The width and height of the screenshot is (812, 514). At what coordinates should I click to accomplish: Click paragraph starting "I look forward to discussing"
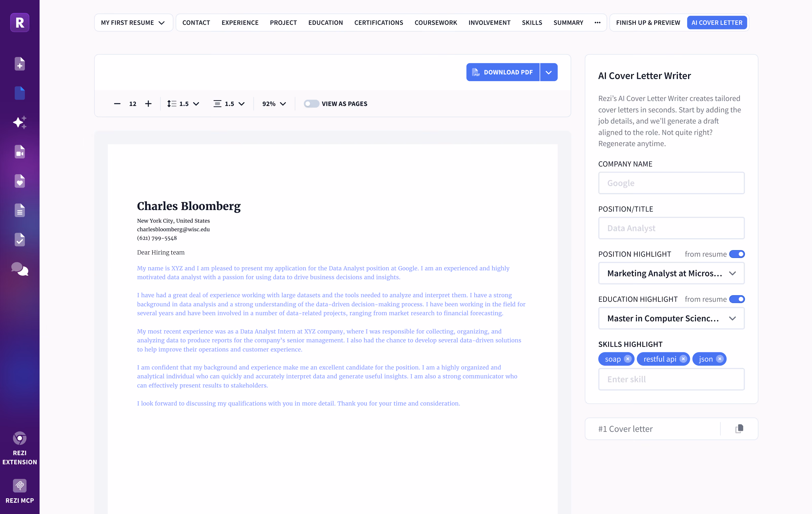pyautogui.click(x=298, y=403)
